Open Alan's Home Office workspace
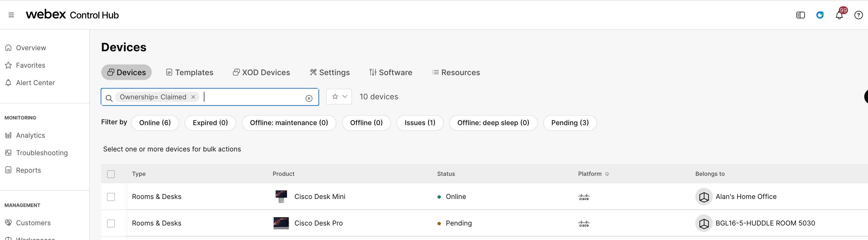Image resolution: width=868 pixels, height=240 pixels. 746,197
